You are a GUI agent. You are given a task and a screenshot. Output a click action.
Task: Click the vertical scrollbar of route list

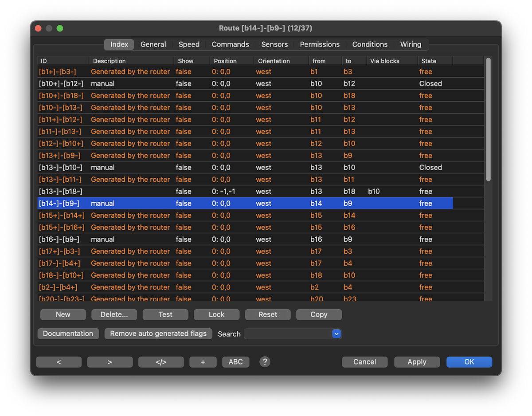488,120
